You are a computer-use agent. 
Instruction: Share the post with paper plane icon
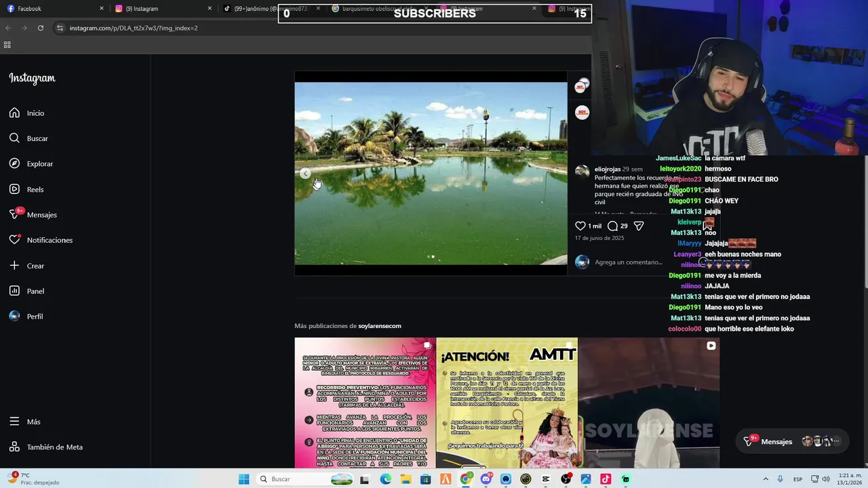[638, 226]
